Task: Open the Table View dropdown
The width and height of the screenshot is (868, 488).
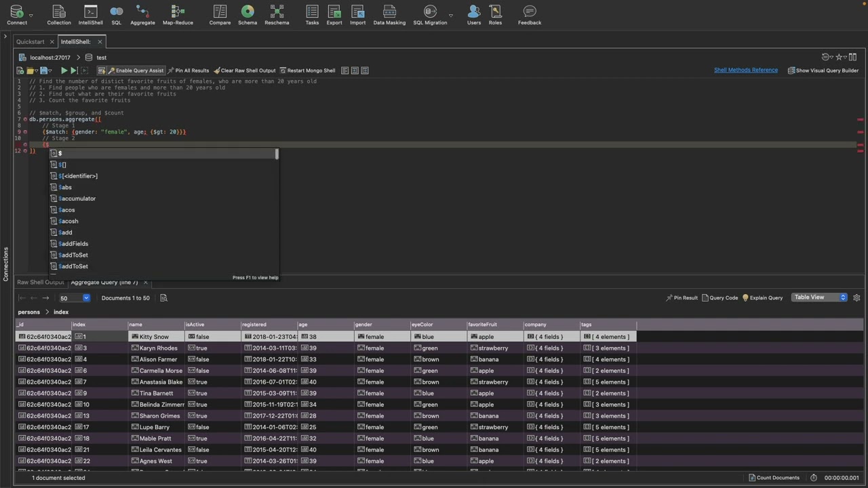Action: pyautogui.click(x=819, y=297)
